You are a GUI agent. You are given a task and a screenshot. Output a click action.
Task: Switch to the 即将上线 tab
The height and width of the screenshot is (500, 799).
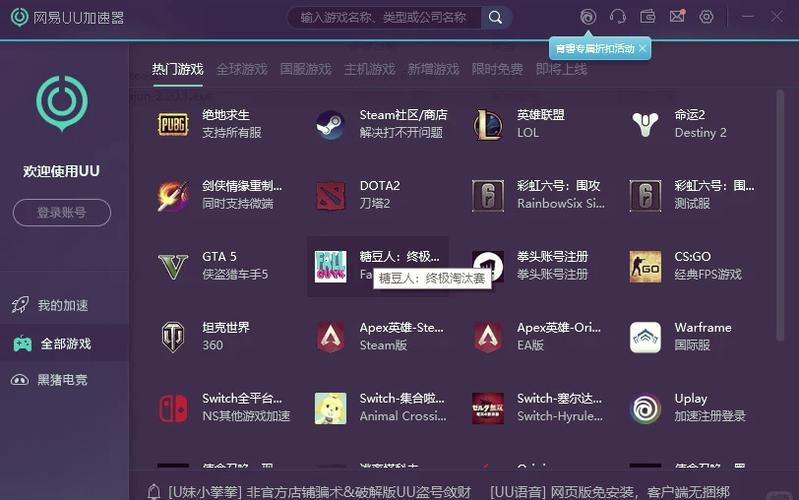coord(562,69)
